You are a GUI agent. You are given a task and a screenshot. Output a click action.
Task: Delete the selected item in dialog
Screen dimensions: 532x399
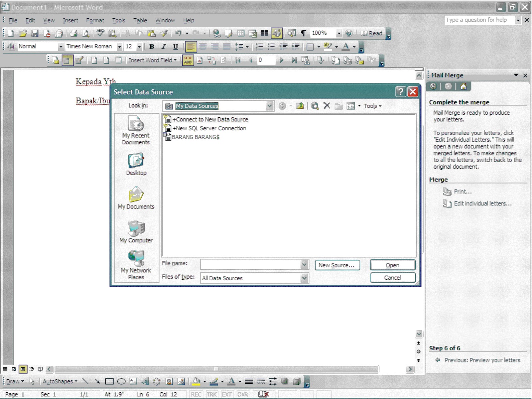pyautogui.click(x=327, y=106)
